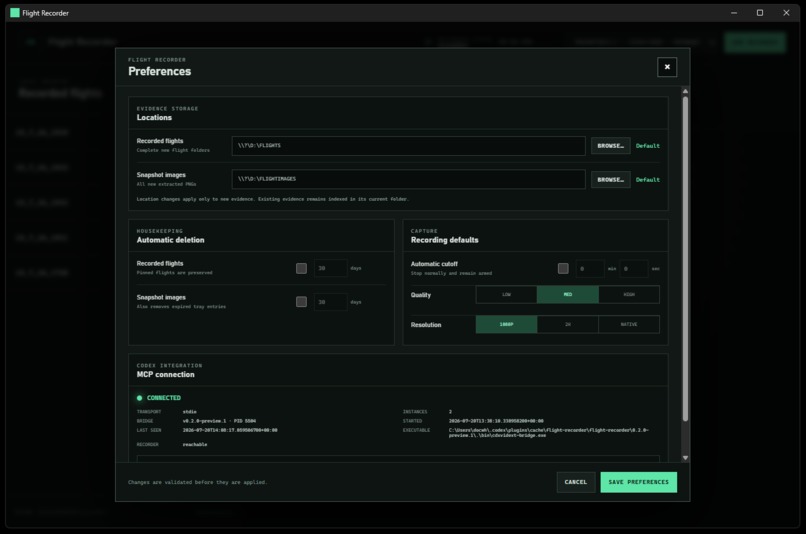Viewport: 806px width, 534px height.
Task: Edit the Snapshot images folder path field
Action: [x=408, y=179]
